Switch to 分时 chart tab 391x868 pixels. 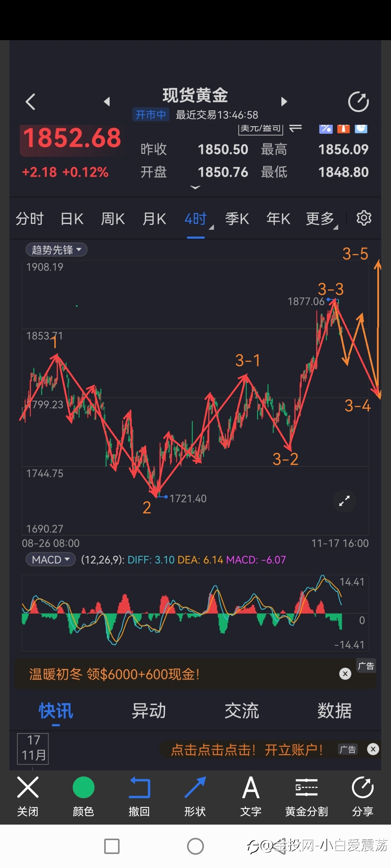point(29,219)
